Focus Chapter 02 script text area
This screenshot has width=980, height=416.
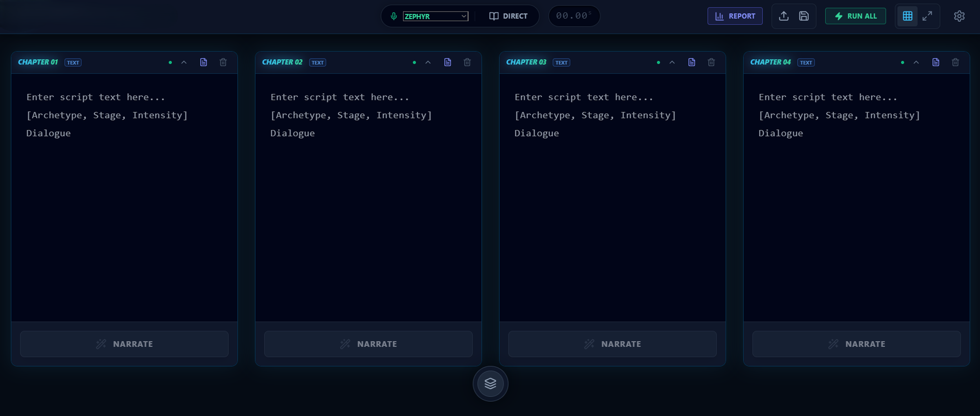368,198
